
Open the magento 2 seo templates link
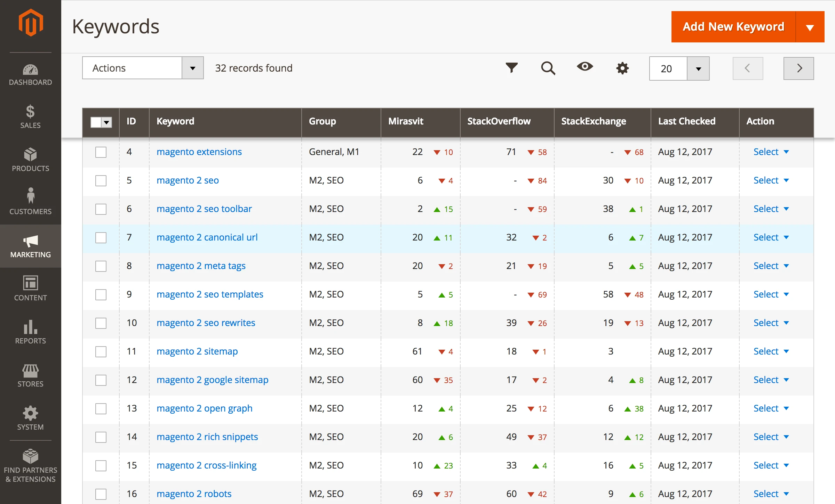point(210,294)
